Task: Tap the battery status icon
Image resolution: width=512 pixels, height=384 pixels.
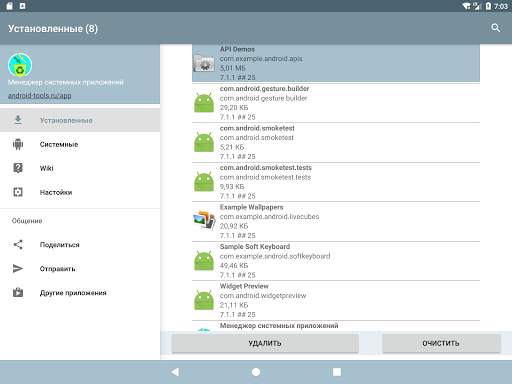Action: pyautogui.click(x=488, y=6)
